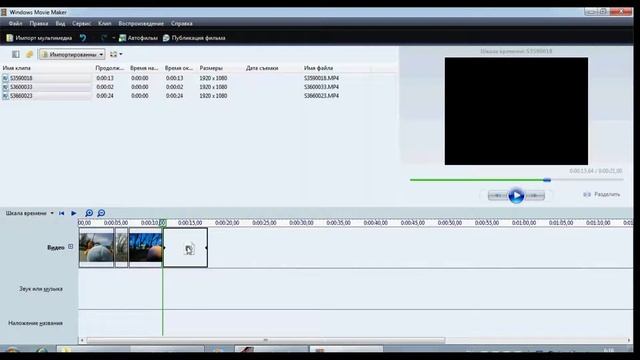Open the Шкала времени view dropdown
This screenshot has width=640, height=360.
[29, 213]
